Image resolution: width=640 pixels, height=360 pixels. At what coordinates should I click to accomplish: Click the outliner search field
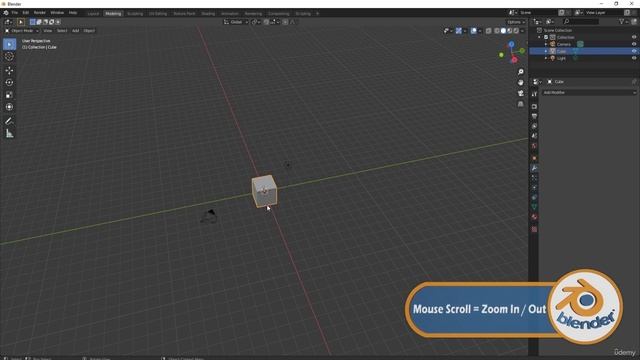(x=581, y=22)
